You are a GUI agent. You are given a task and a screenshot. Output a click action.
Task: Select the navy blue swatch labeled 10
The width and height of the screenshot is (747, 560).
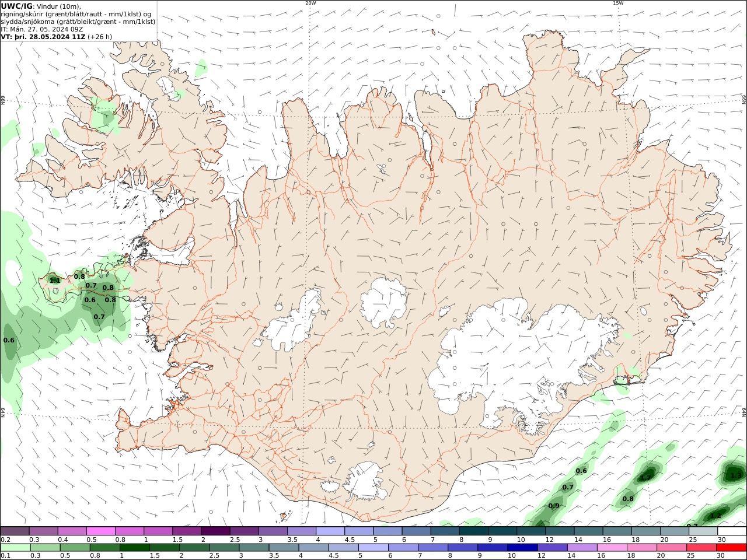click(522, 547)
